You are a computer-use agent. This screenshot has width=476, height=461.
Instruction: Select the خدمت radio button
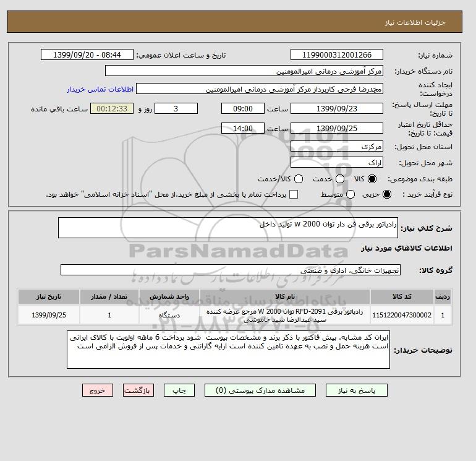coord(340,179)
